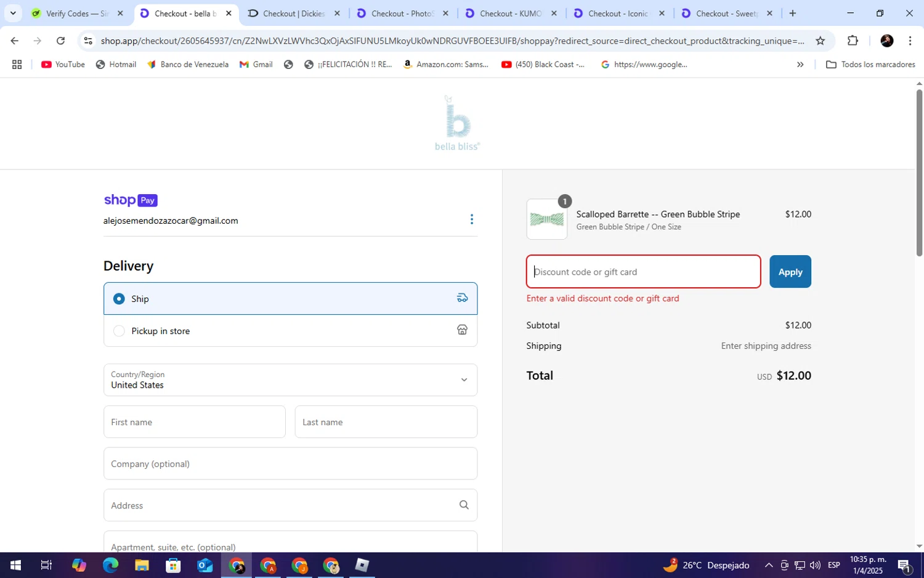Open the Extensions puzzle icon

[x=853, y=41]
